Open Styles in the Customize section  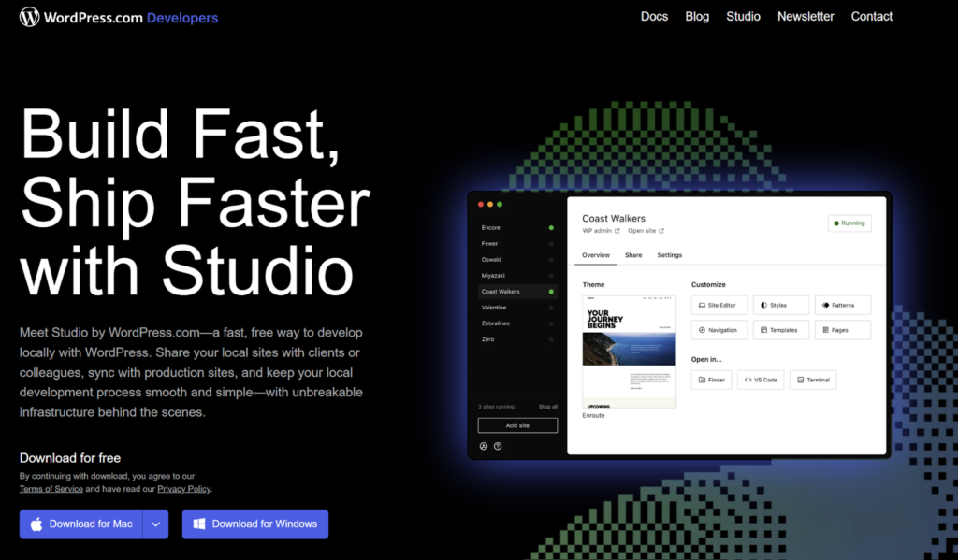coord(780,305)
